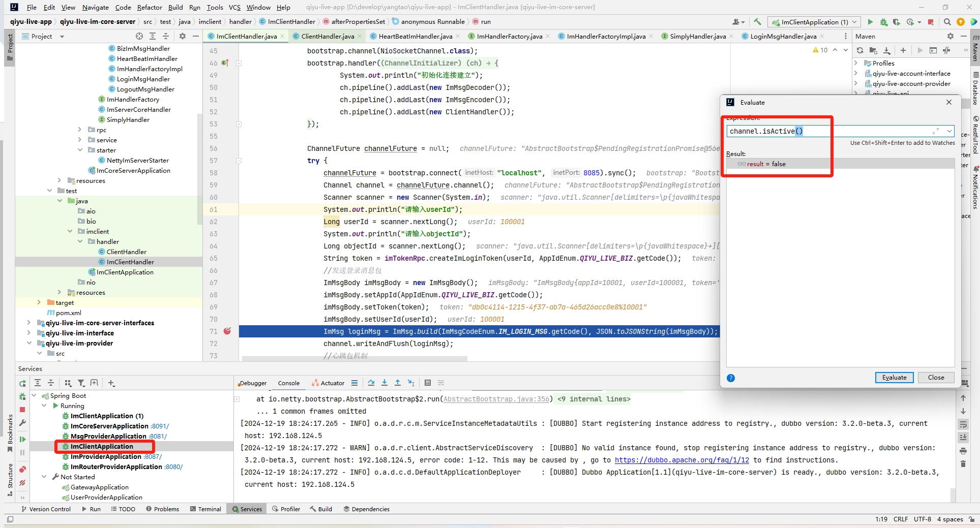Expand the Profiles node in Maven
The image size is (980, 528).
pyautogui.click(x=856, y=63)
